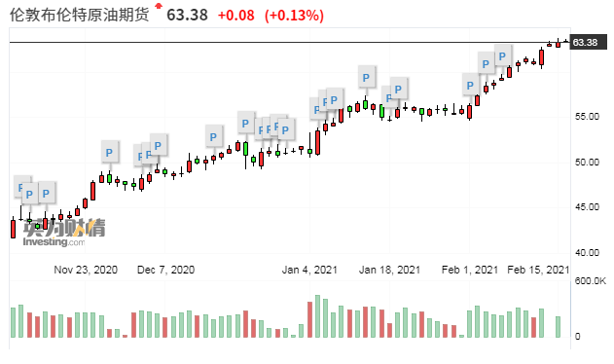The height and width of the screenshot is (364, 614).
Task: Click the title 伦敦布伦特原油期货
Action: [80, 15]
